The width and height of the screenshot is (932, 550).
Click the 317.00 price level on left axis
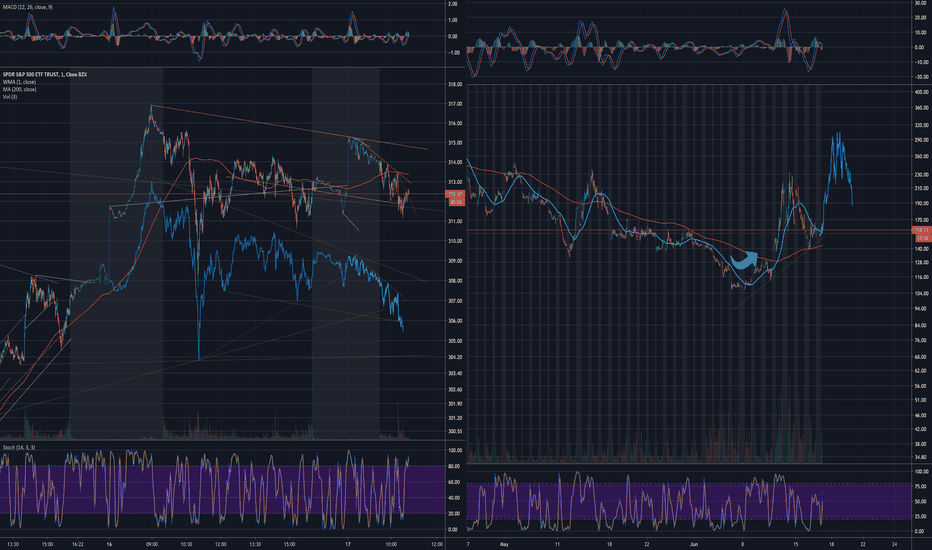pos(455,104)
